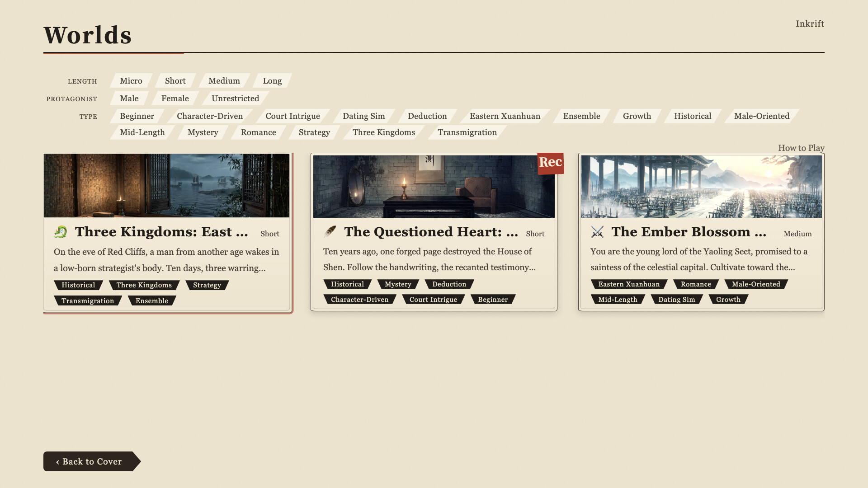Select the Mystery type filter
The width and height of the screenshot is (868, 488).
pos(203,132)
